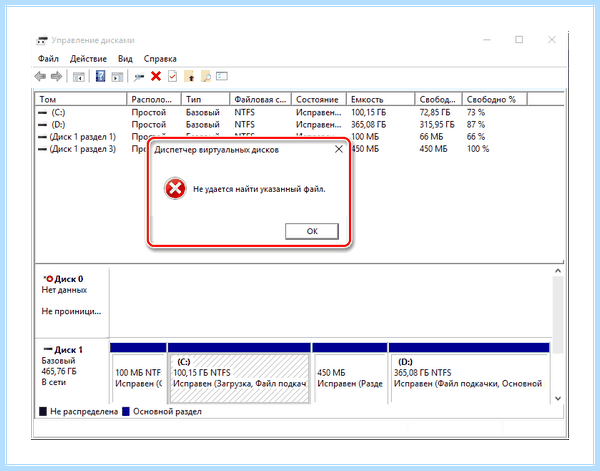Image resolution: width=600 pixels, height=471 pixels.
Task: Click the Основной раздел blue legend swatch
Action: pos(126,412)
